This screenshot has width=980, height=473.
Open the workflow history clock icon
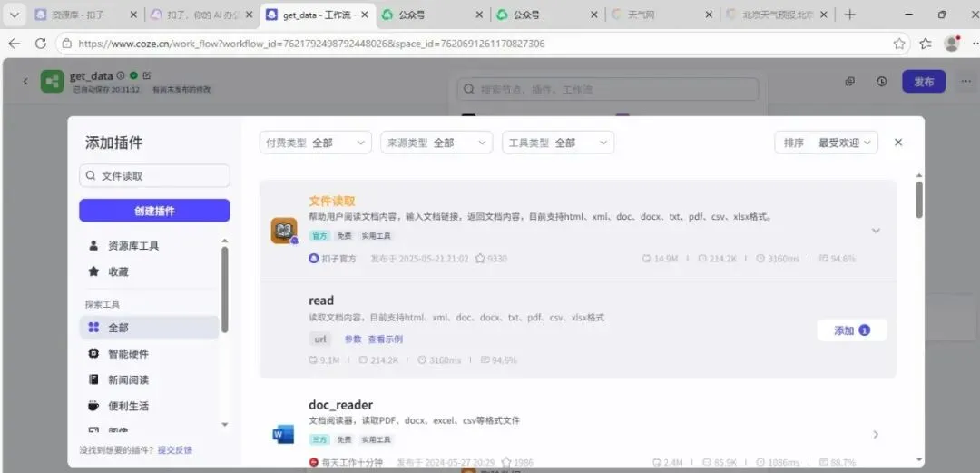tap(881, 82)
